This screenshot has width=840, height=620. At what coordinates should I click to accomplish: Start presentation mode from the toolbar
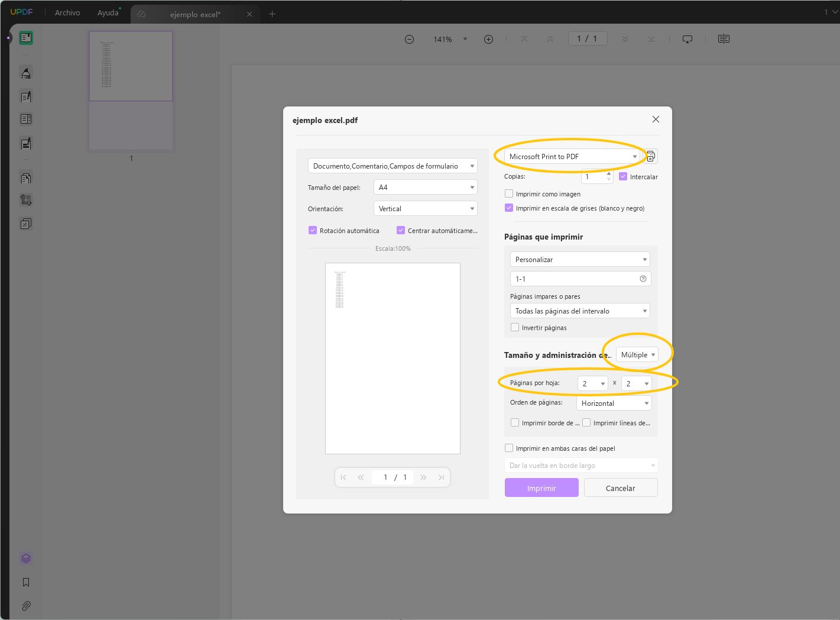pyautogui.click(x=687, y=38)
